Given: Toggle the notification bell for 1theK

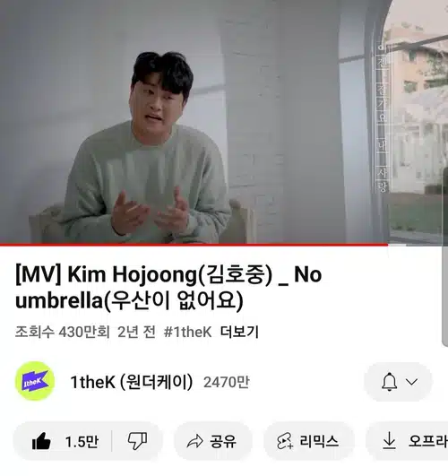Looking at the screenshot, I should coord(390,382).
